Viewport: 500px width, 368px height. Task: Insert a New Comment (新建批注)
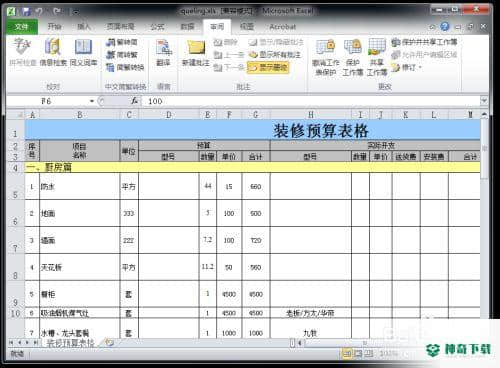point(196,52)
